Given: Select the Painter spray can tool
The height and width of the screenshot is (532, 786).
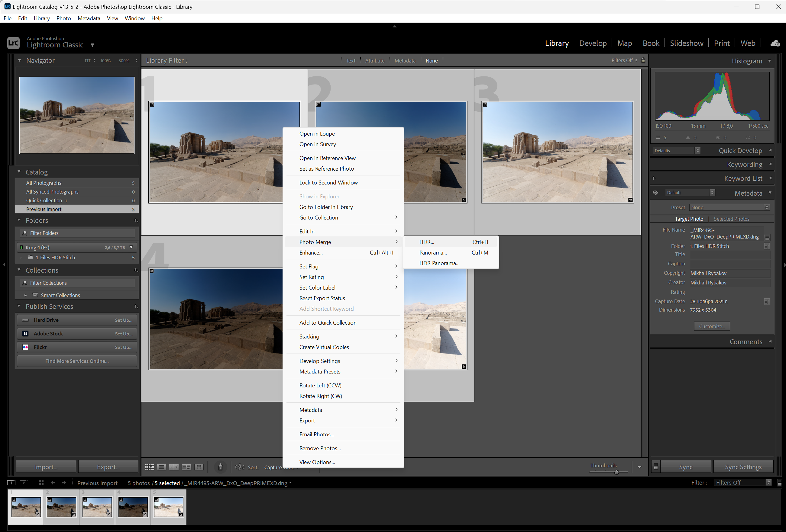Looking at the screenshot, I should [x=220, y=467].
